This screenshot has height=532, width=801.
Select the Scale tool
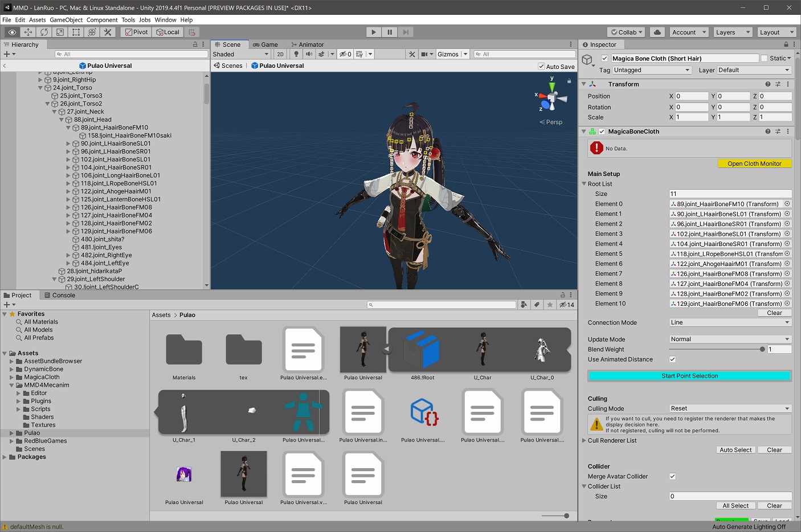click(x=60, y=32)
